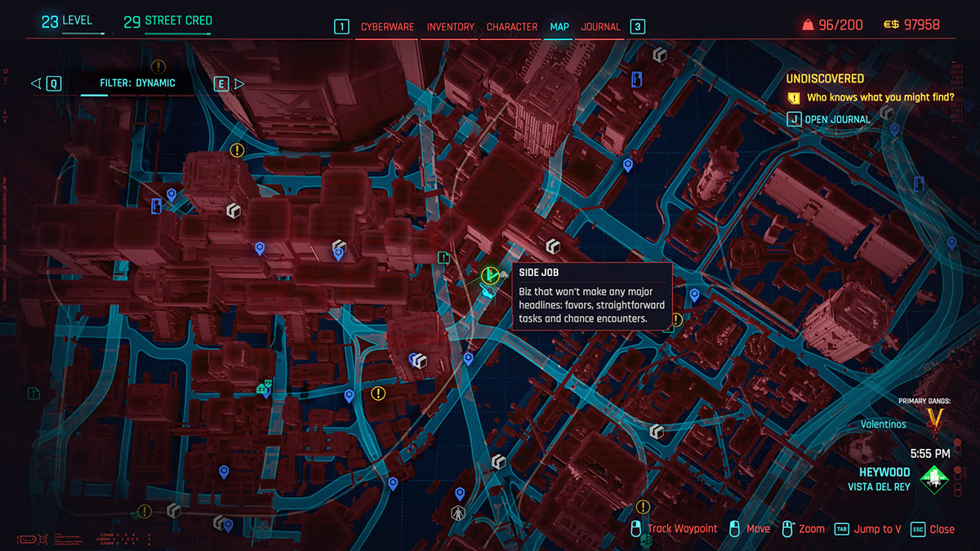Switch to previous filter with left arrow
Image resolution: width=980 pixels, height=551 pixels.
click(35, 83)
